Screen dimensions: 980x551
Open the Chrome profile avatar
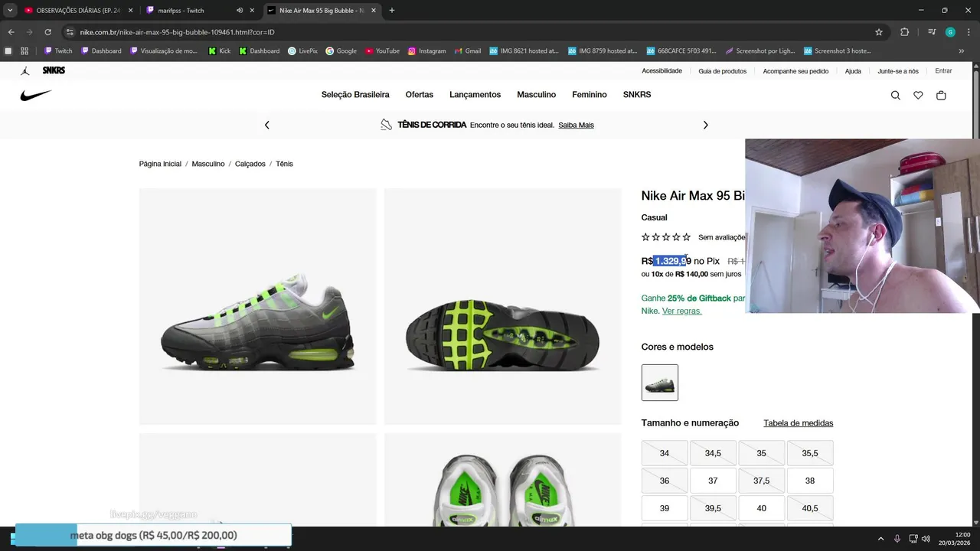950,32
